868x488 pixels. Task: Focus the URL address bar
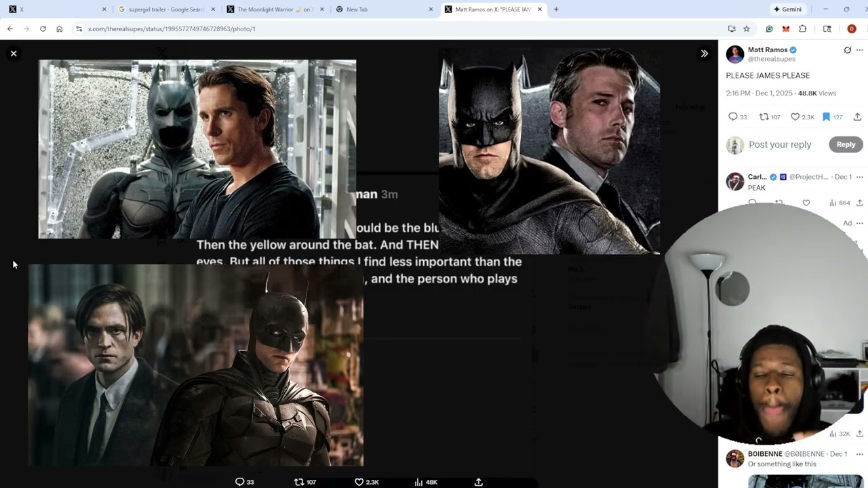click(x=400, y=29)
